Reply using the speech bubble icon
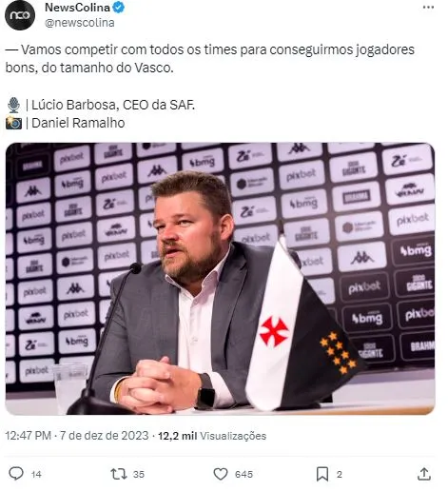The image size is (448, 491). pyautogui.click(x=16, y=474)
